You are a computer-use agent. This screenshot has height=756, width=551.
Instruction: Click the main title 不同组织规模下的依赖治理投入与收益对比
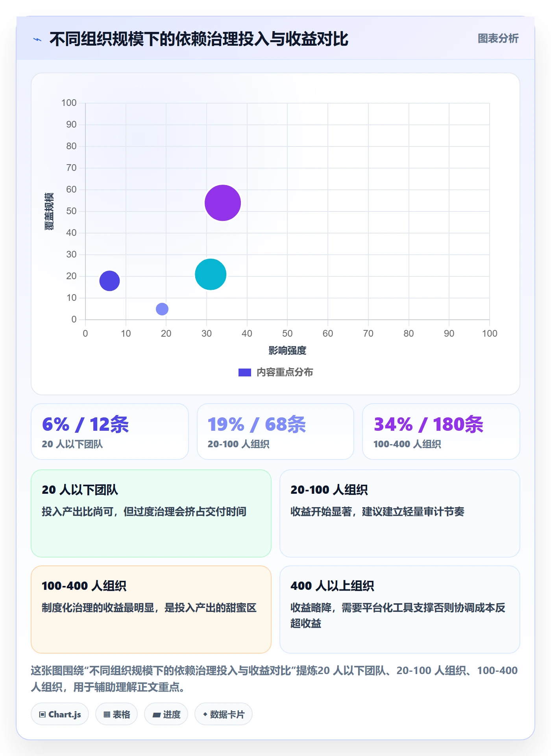199,39
